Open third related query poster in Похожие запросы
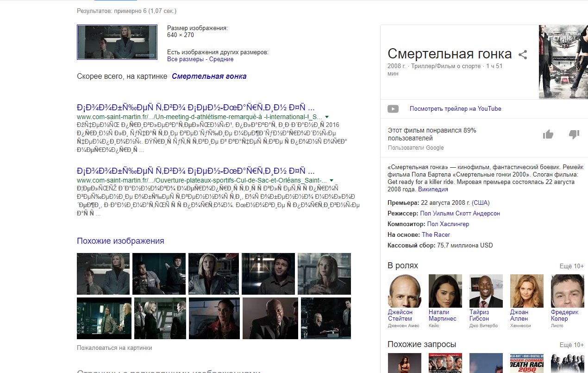The width and height of the screenshot is (588, 373). pos(486,363)
